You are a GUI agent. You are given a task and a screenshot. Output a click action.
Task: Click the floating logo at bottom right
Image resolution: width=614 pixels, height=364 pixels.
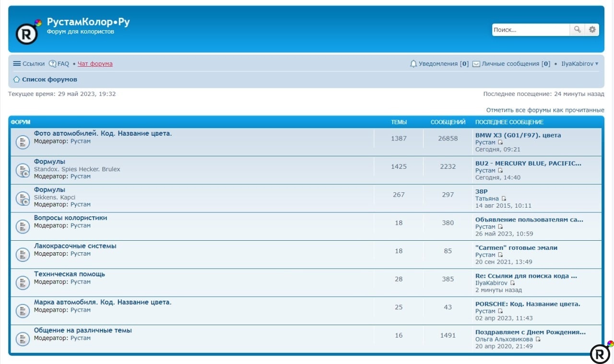(600, 352)
